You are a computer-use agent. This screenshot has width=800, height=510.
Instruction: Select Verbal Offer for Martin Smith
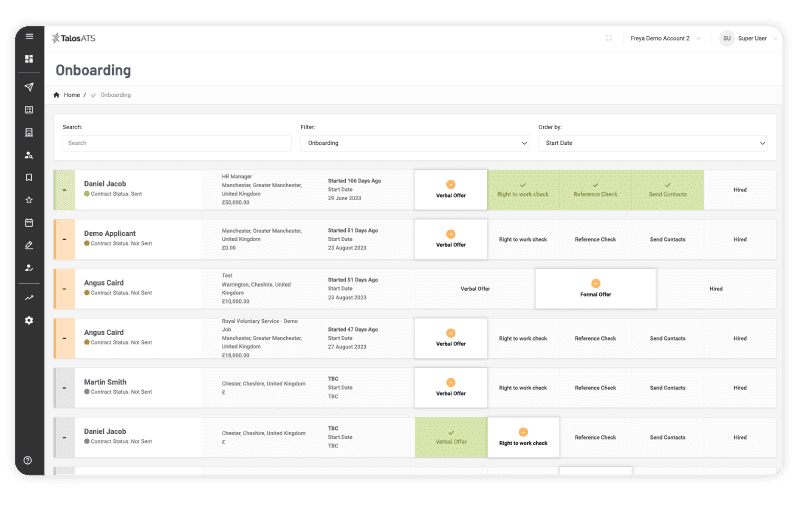click(451, 388)
